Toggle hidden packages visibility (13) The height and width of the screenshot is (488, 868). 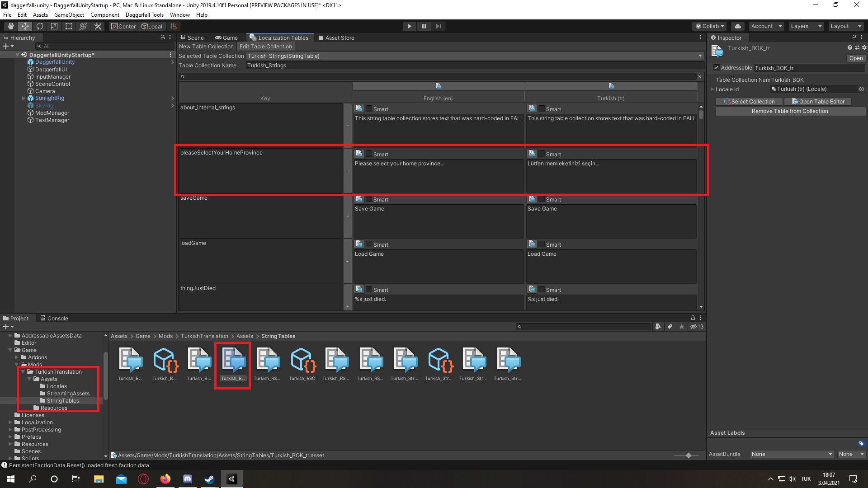[x=697, y=327]
